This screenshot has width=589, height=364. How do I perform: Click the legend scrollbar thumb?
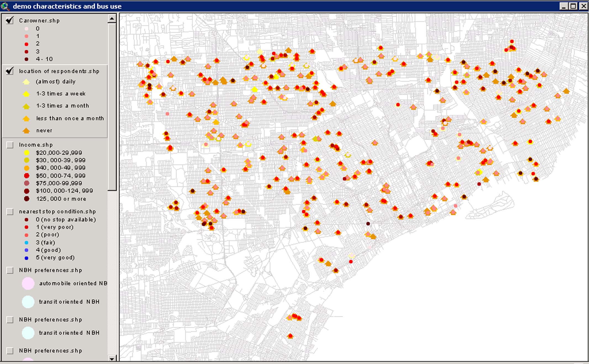(112, 106)
